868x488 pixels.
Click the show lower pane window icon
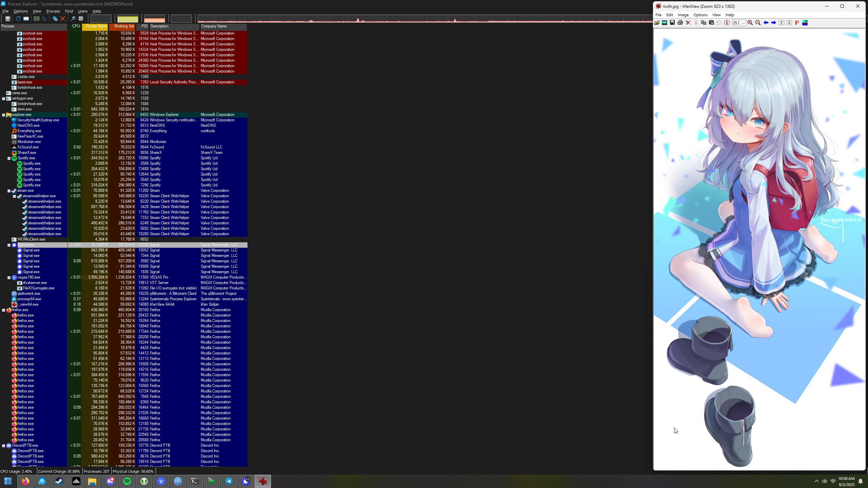click(x=26, y=19)
